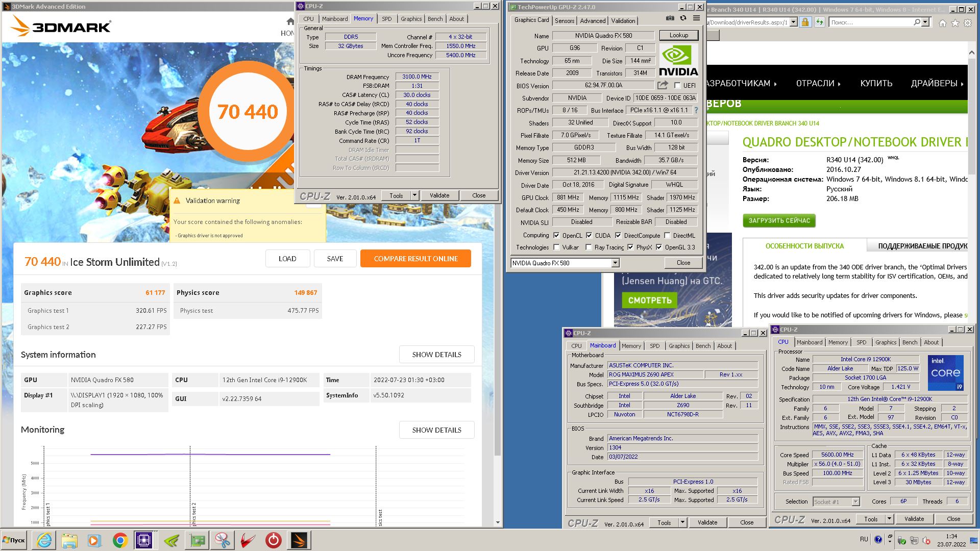Open Tools dropdown arrow in CPU-Z Memory window
980x551 pixels.
point(414,195)
